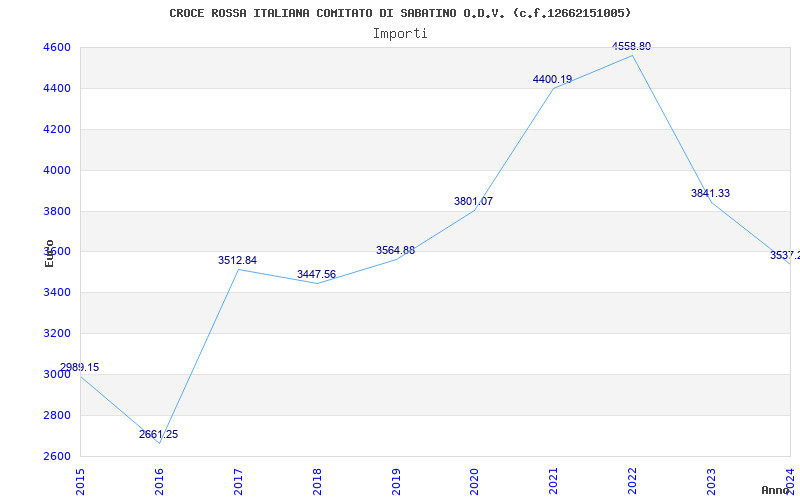Screen dimensions: 800x500
Task: Click y-axis value 2800
Action: (57, 415)
